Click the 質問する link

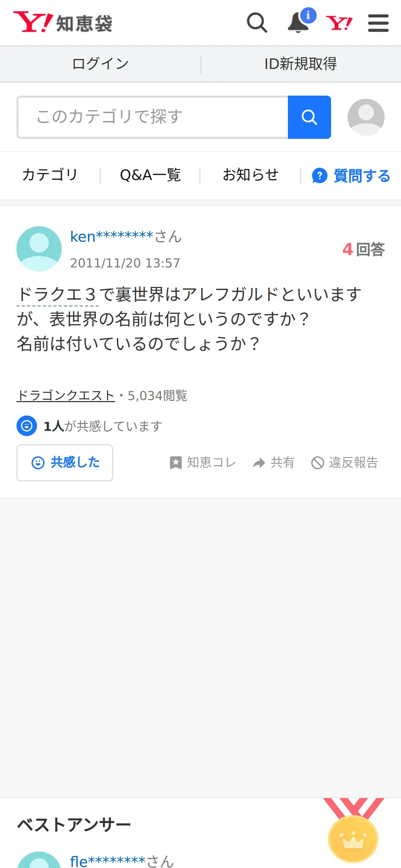[x=351, y=176]
